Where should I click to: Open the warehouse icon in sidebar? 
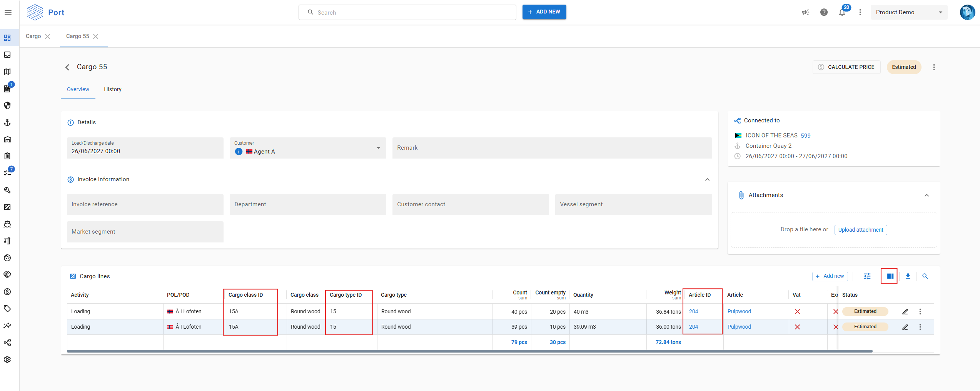pos(7,139)
